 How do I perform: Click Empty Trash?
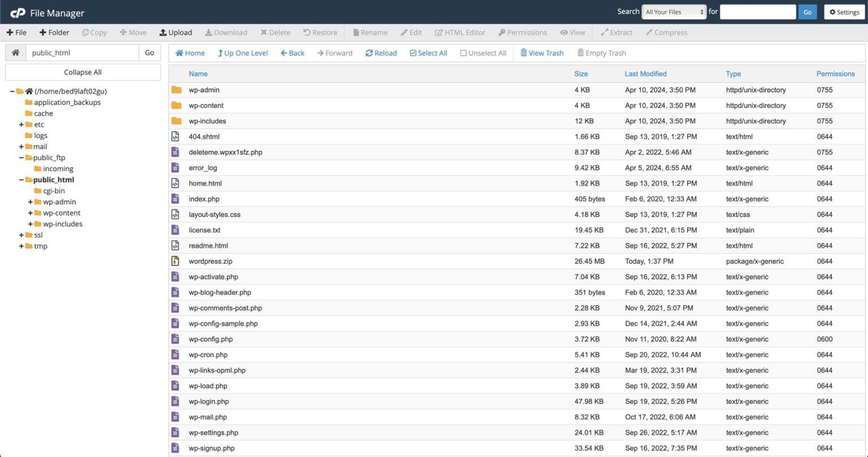tap(601, 53)
